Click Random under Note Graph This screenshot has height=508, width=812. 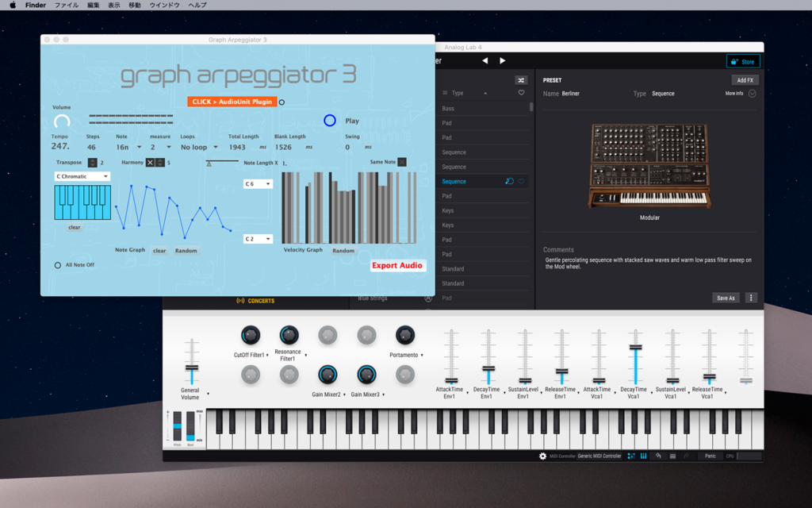tap(186, 250)
